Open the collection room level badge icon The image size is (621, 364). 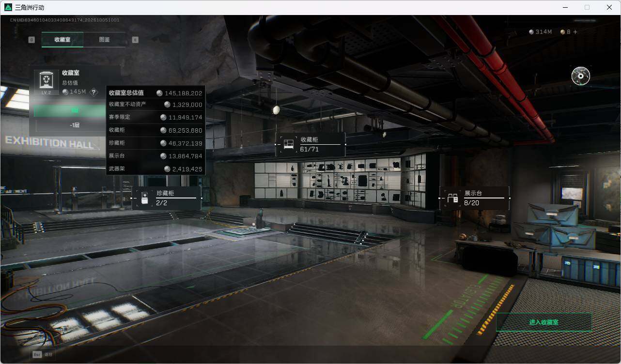coord(47,82)
